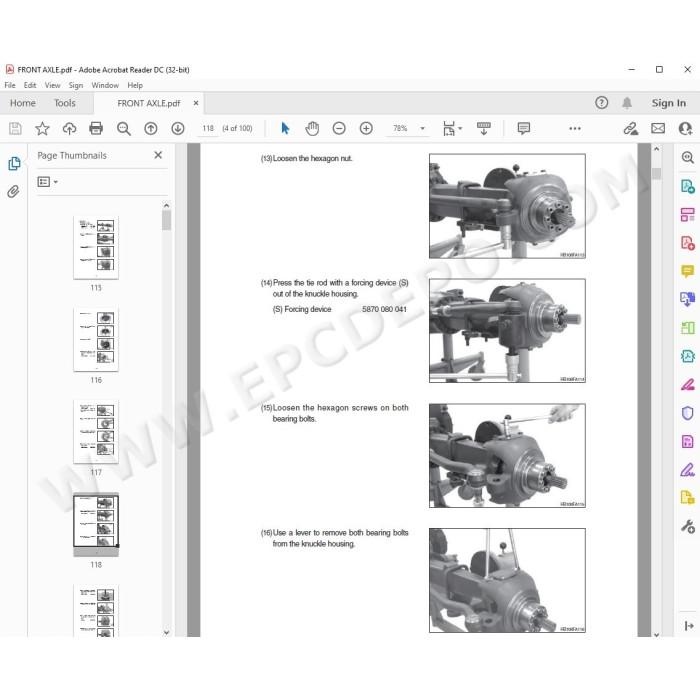Open Create PDF tool in right pane

coord(688,243)
